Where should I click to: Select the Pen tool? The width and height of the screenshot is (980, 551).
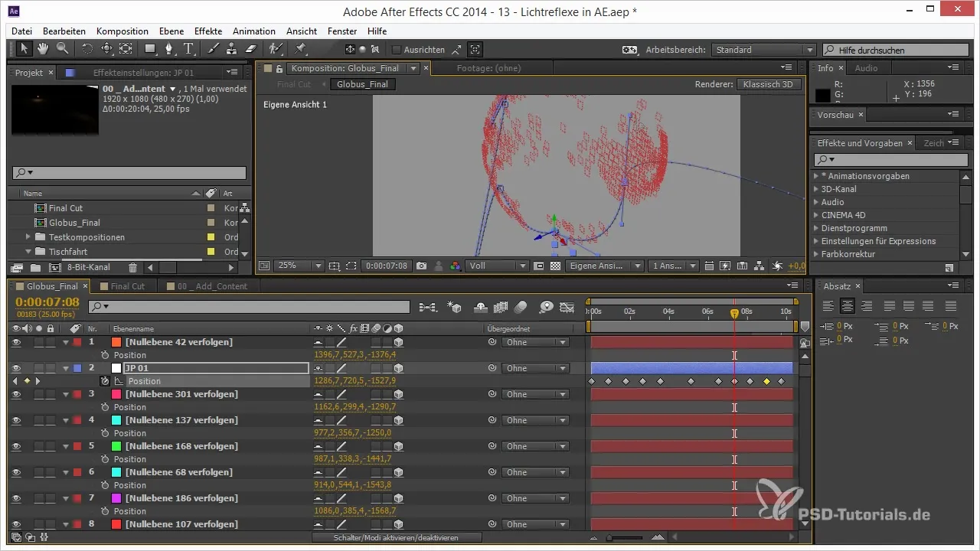point(170,49)
